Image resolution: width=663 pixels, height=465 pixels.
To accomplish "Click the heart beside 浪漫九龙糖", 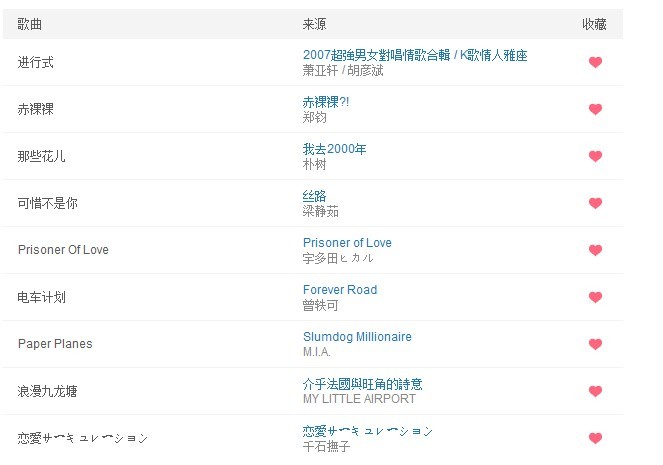I will pos(595,391).
